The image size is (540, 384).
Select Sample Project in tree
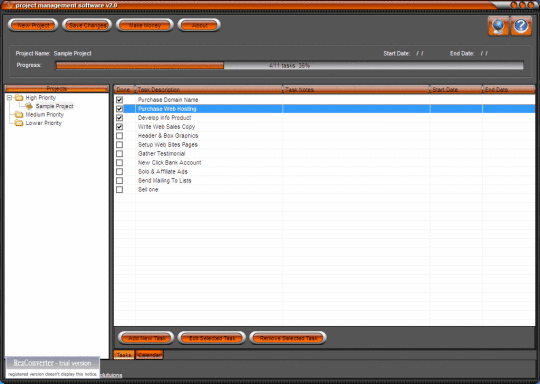coord(54,106)
